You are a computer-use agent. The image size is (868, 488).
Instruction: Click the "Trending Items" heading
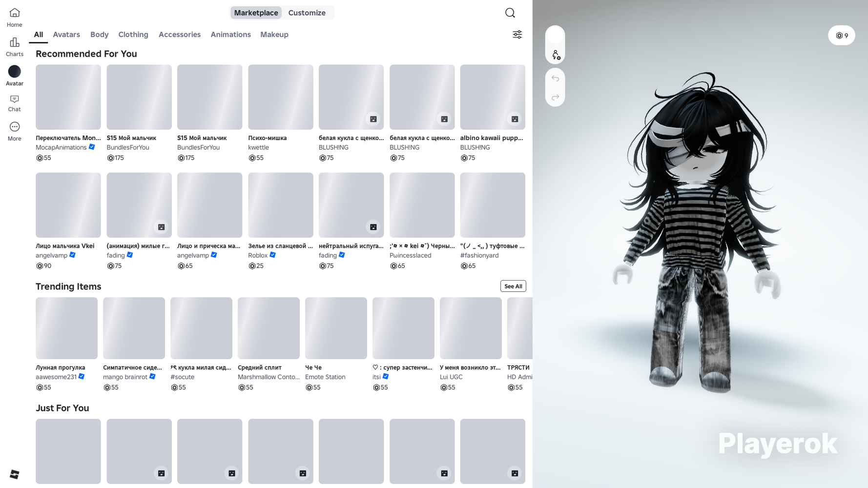[68, 286]
